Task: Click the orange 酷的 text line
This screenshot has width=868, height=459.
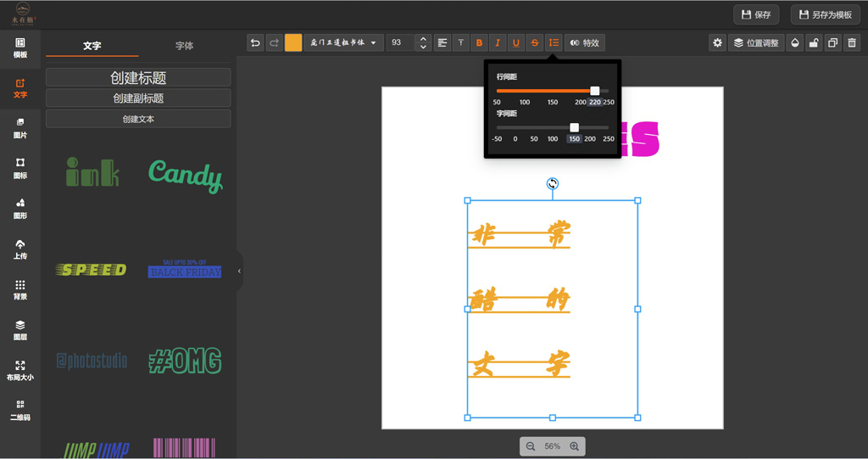Action: pos(519,300)
